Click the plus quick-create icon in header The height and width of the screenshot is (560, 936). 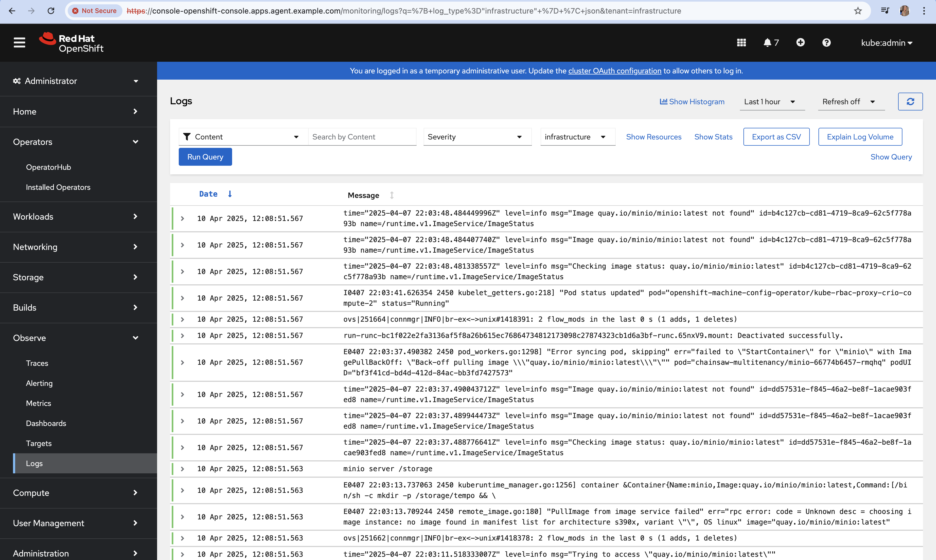click(800, 43)
